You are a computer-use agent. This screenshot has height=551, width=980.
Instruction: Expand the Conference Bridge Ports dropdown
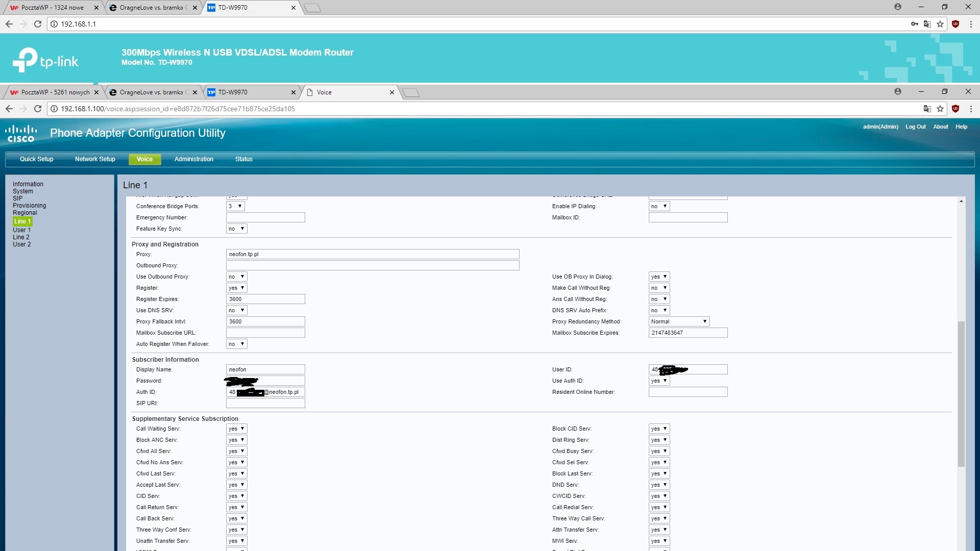(235, 206)
